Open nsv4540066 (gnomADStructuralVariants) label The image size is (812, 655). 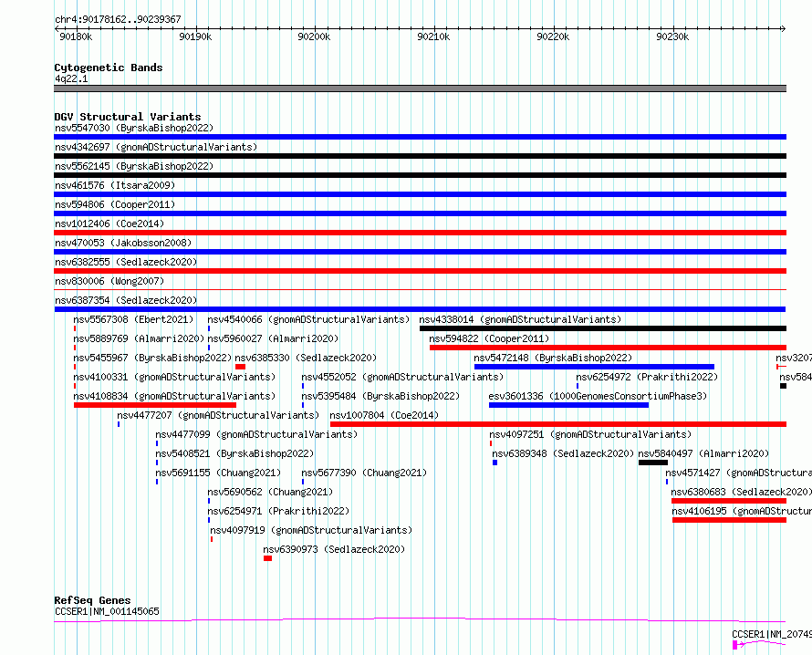click(308, 319)
